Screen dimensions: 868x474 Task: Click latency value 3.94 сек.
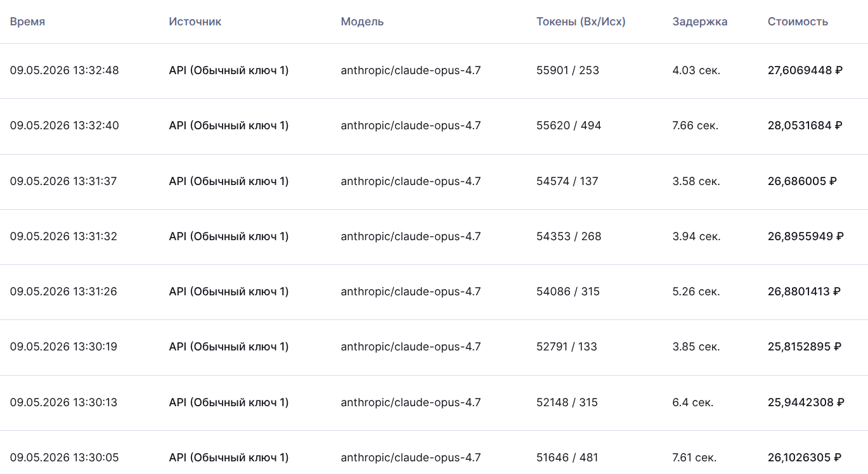pos(696,236)
